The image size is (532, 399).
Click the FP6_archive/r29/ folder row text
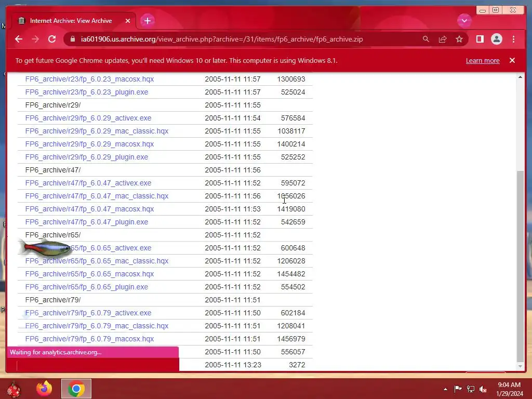pyautogui.click(x=52, y=105)
